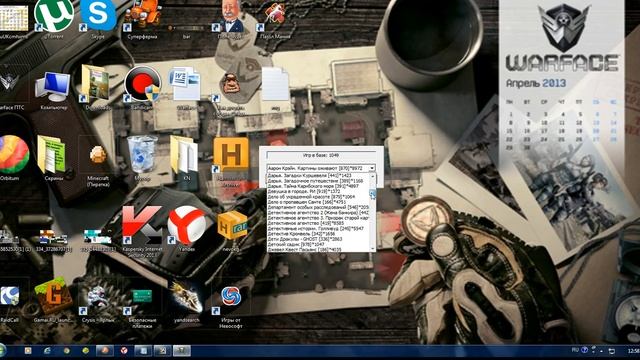The width and height of the screenshot is (640, 360).
Task: Open the folder icon beside Recycle Bin
Action: pos(186,157)
